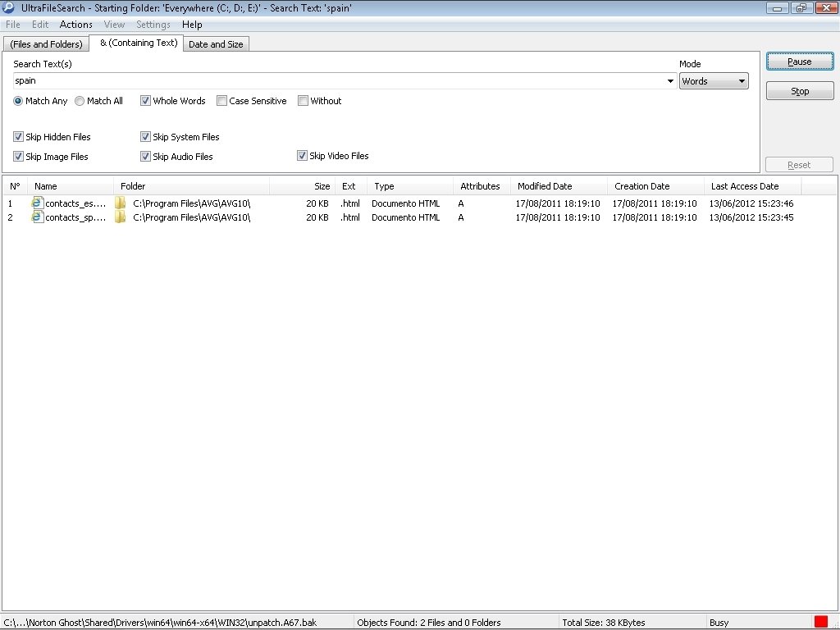Minimize the UltraFileSearch window

pos(778,7)
